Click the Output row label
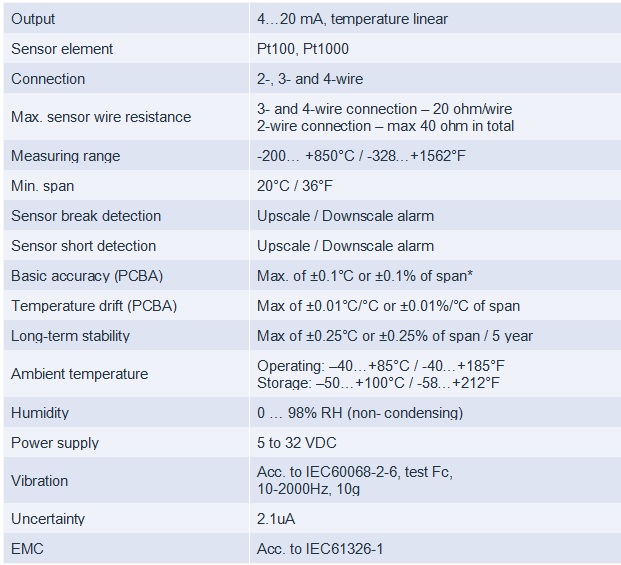The height and width of the screenshot is (565, 621). coord(33,19)
